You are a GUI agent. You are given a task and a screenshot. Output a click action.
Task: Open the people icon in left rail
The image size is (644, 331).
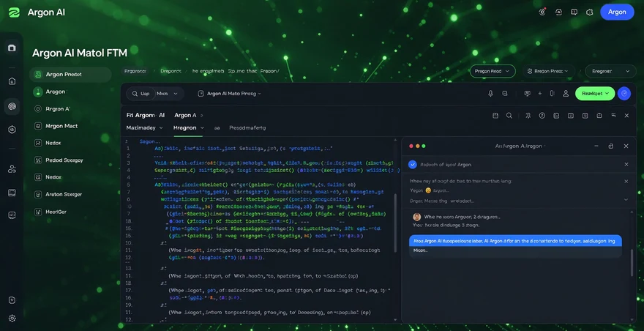pyautogui.click(x=12, y=168)
